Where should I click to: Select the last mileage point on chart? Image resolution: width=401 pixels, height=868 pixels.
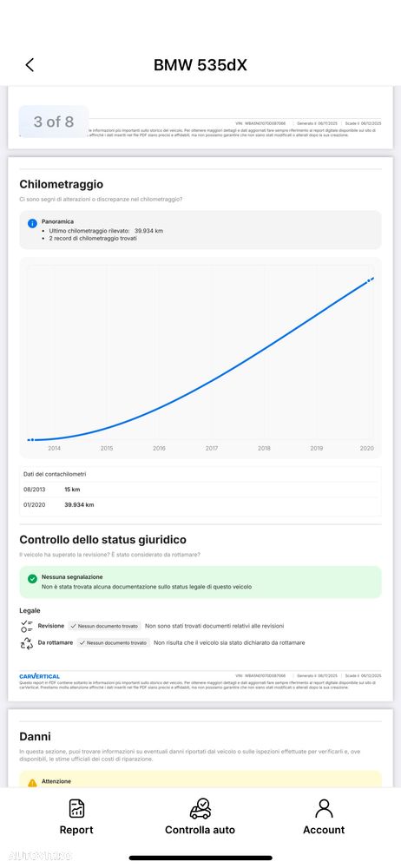click(x=371, y=279)
